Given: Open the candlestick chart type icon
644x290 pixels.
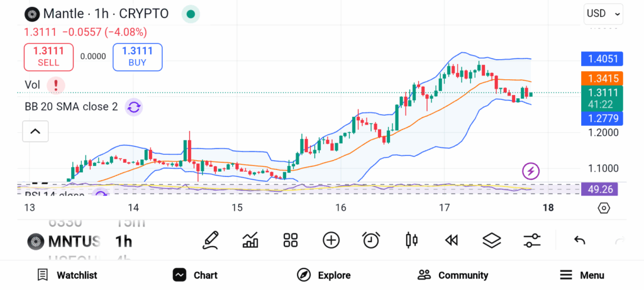Looking at the screenshot, I should click(411, 240).
